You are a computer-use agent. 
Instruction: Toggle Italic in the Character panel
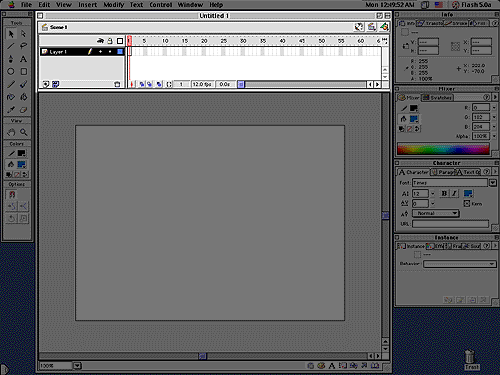(454, 193)
